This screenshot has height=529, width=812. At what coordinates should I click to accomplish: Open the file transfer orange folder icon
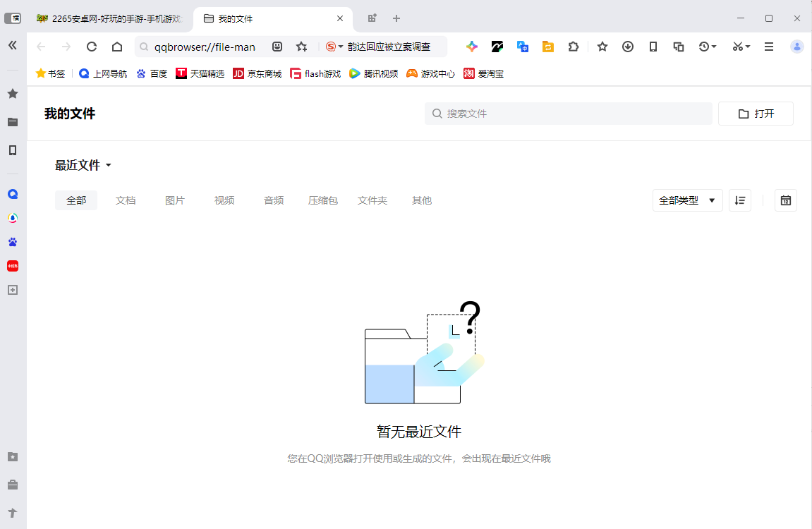(548, 47)
